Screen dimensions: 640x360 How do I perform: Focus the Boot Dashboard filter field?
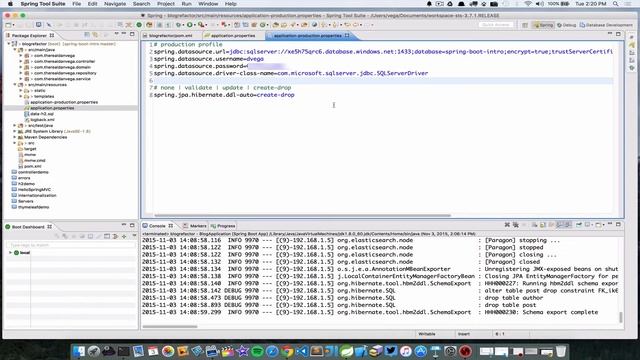point(71,245)
